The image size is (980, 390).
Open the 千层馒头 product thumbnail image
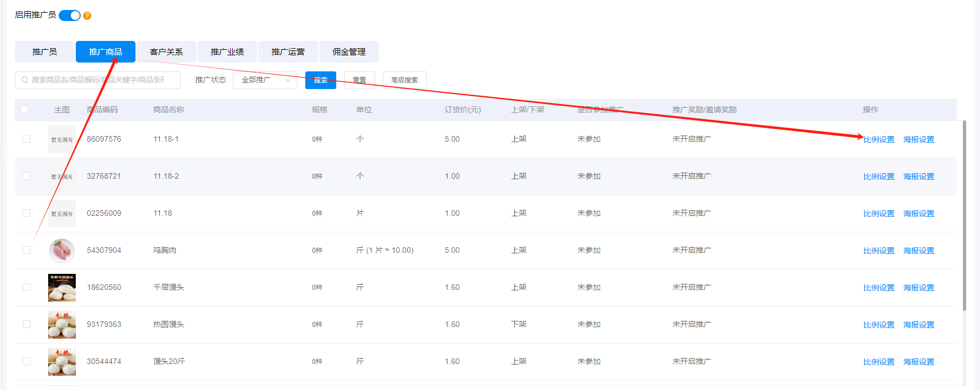(x=61, y=288)
